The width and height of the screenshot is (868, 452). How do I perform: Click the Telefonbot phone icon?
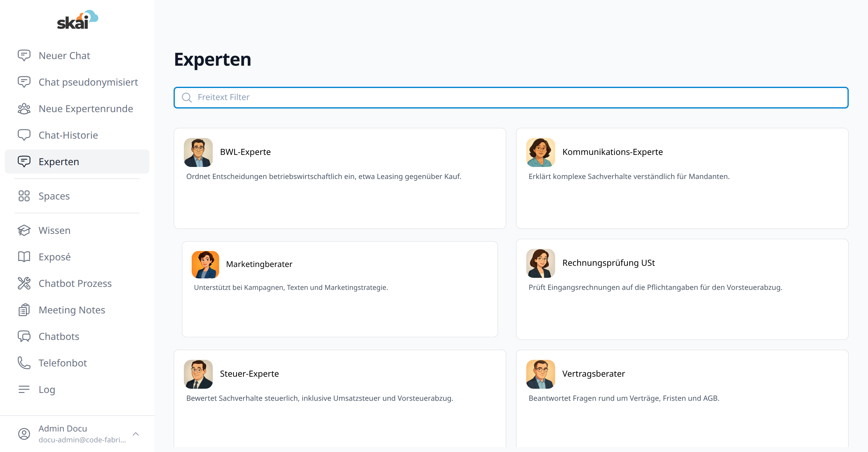24,363
